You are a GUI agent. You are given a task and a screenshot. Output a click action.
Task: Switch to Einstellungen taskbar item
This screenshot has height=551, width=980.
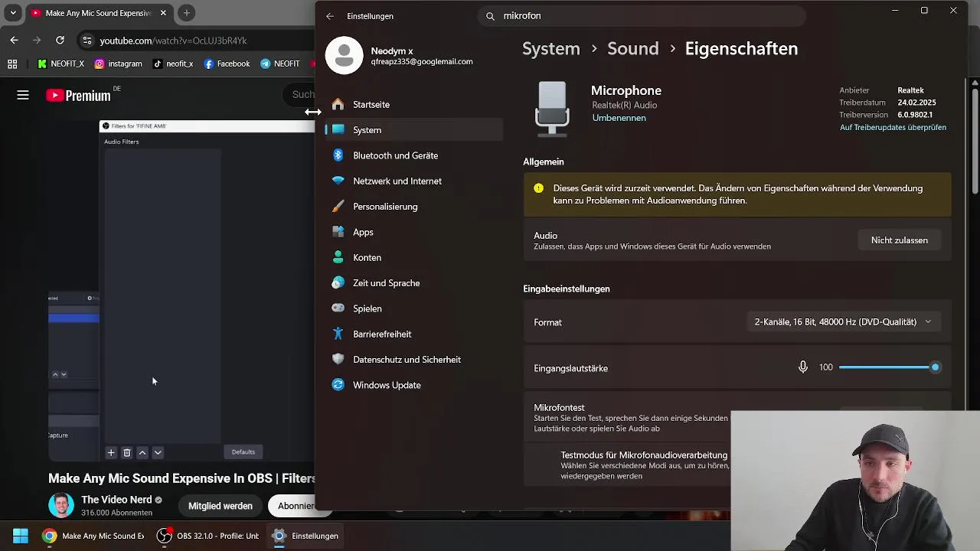point(306,536)
